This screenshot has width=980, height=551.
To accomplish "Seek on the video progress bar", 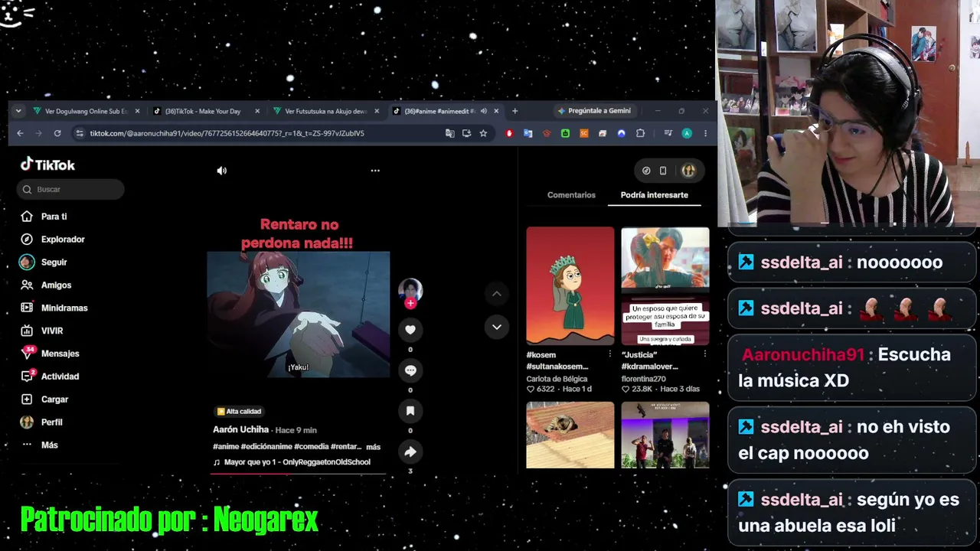I will coord(298,474).
